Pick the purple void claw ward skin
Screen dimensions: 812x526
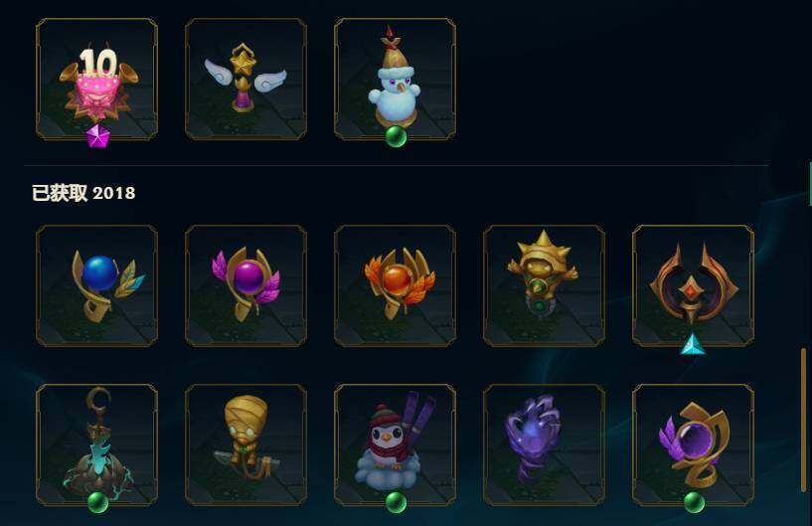click(x=544, y=444)
